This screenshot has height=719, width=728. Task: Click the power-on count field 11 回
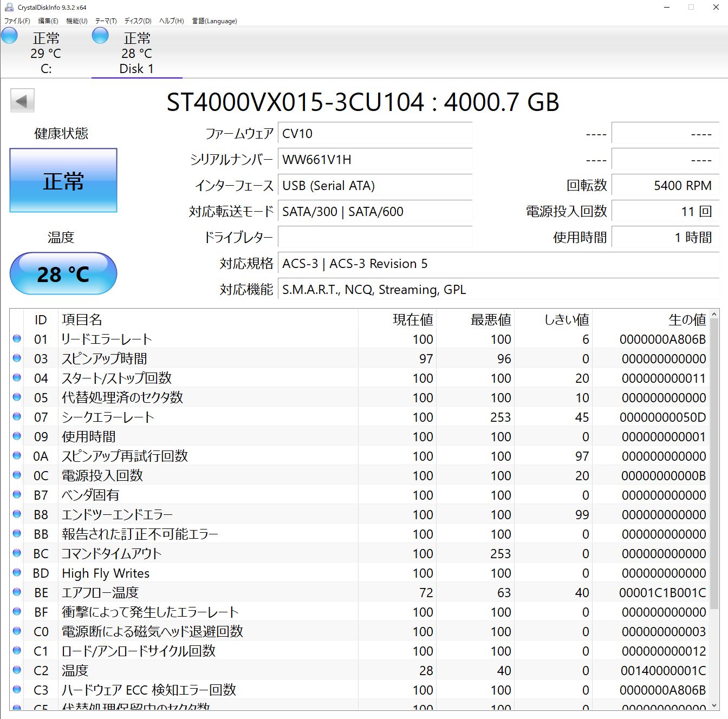[665, 211]
